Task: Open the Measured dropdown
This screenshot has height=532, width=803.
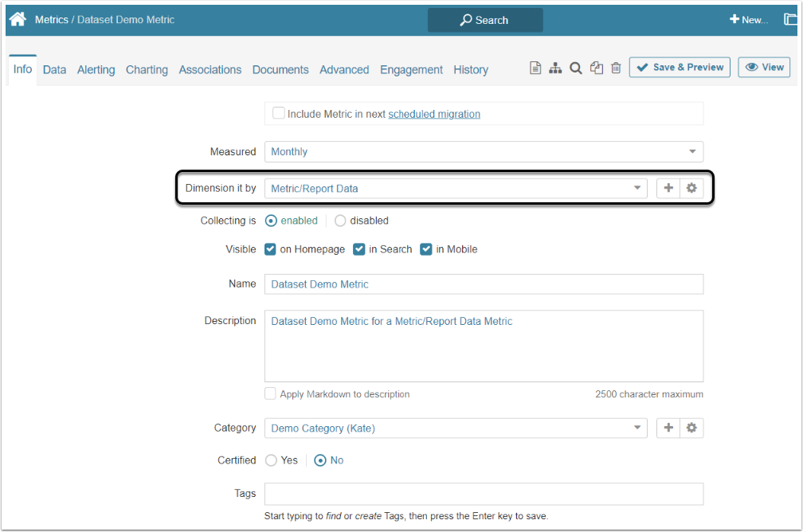Action: 484,151
